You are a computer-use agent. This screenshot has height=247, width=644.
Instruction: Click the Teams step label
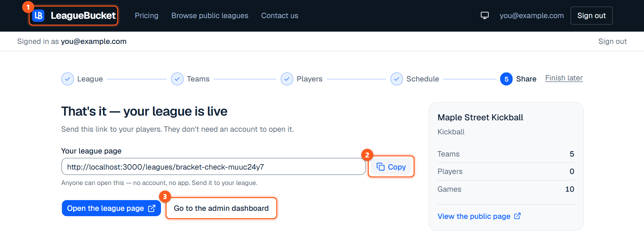tap(198, 79)
